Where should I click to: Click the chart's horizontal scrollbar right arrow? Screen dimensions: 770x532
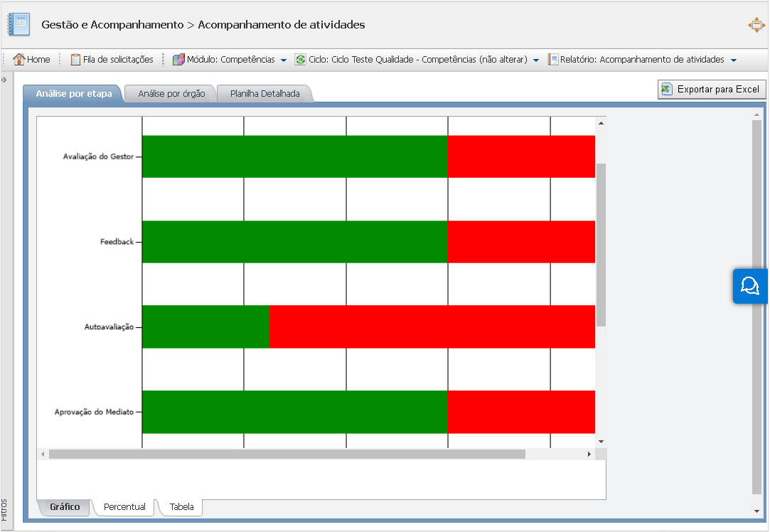coord(589,454)
